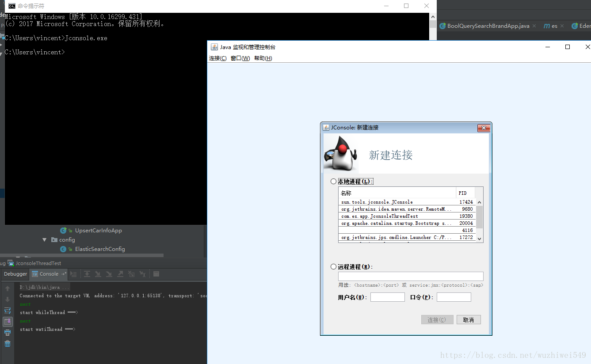591x364 pixels.
Task: Click the Java icon in the dialog title bar
Action: click(326, 128)
